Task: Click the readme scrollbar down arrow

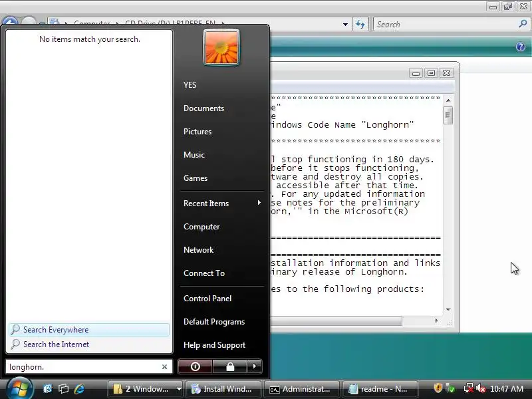Action: pyautogui.click(x=448, y=309)
